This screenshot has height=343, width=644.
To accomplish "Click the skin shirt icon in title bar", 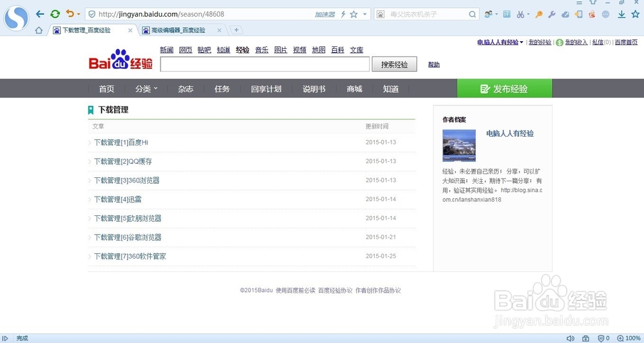I will 593,2.
